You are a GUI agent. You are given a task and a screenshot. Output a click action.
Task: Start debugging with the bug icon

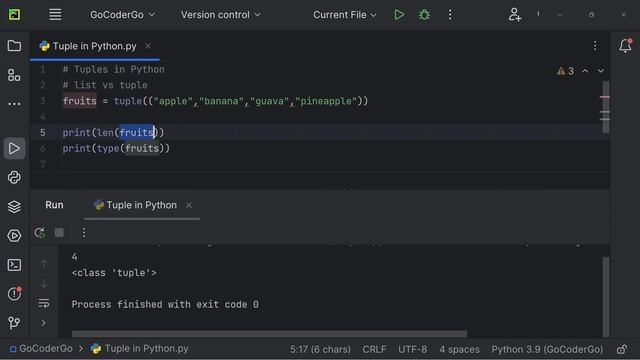424,15
